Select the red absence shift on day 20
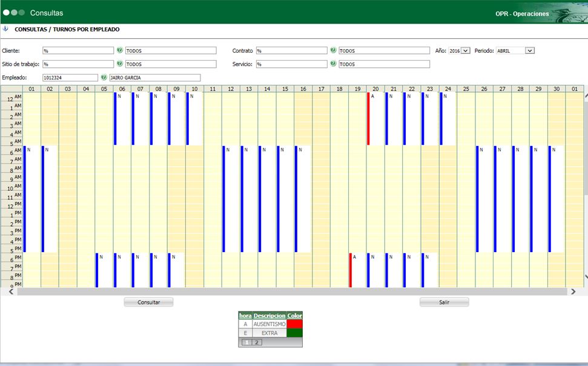Viewport: 588px width, 366px height. [x=368, y=119]
